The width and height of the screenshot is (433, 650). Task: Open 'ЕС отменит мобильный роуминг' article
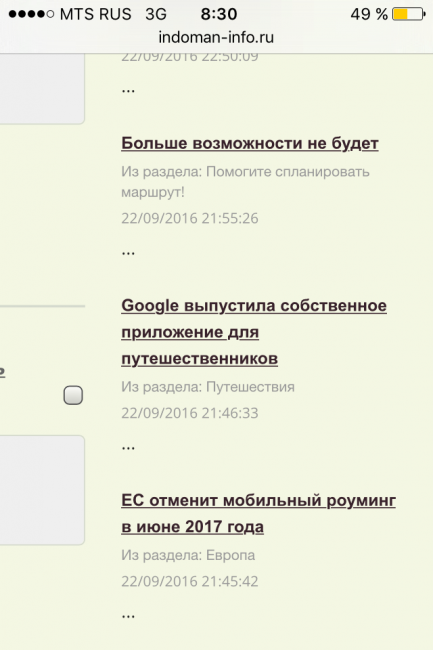click(x=258, y=514)
